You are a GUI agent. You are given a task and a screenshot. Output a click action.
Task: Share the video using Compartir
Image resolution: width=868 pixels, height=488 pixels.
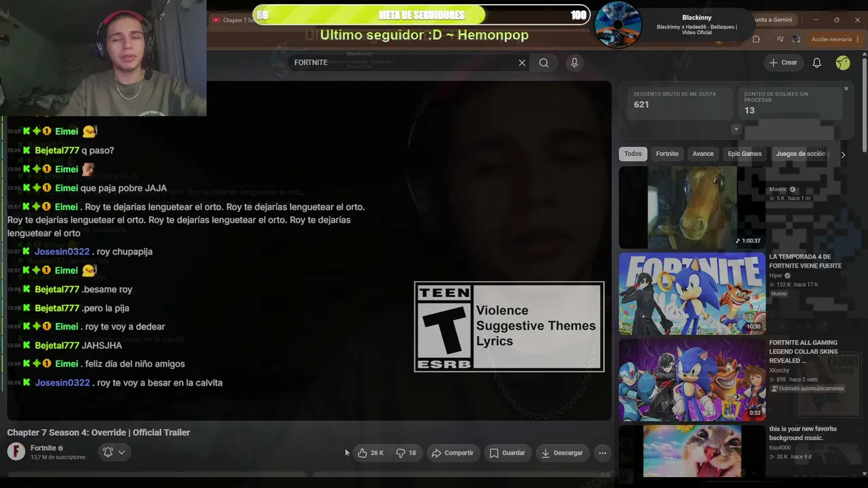[x=452, y=453]
